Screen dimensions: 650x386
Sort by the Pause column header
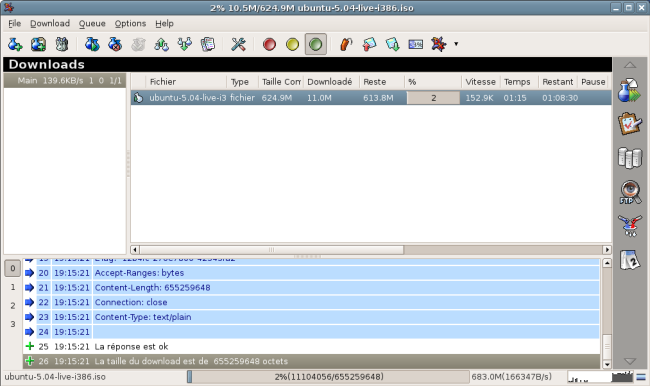tap(594, 82)
